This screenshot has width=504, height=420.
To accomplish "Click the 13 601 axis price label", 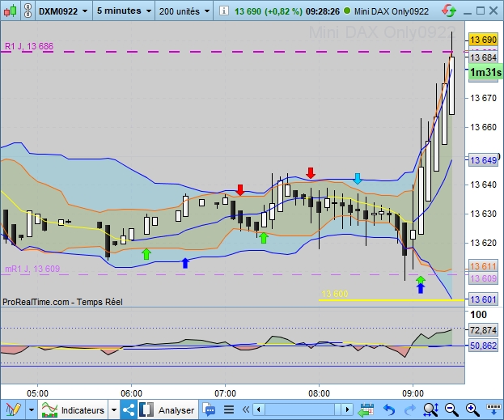I will tap(483, 299).
